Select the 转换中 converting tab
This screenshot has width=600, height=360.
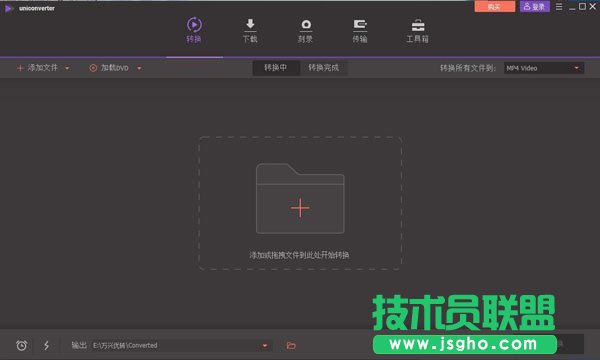tap(276, 68)
